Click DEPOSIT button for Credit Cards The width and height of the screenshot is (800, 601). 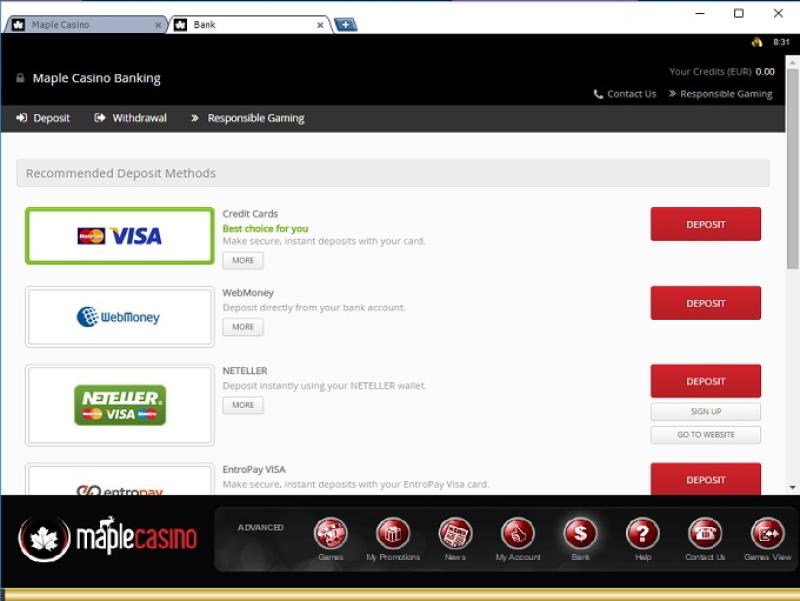(705, 224)
